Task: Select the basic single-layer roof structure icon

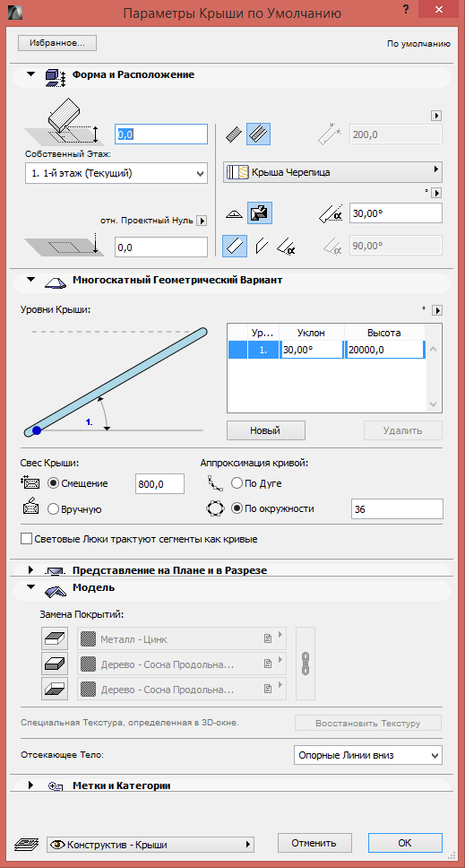Action: (x=235, y=135)
